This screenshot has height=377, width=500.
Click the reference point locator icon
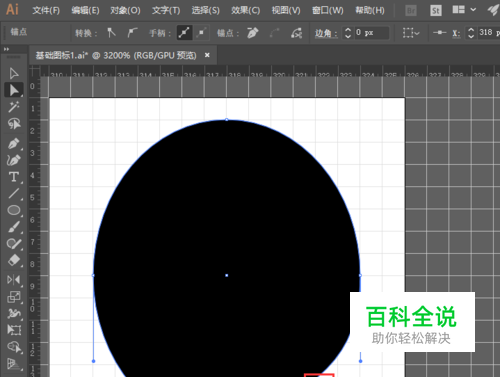(x=440, y=33)
